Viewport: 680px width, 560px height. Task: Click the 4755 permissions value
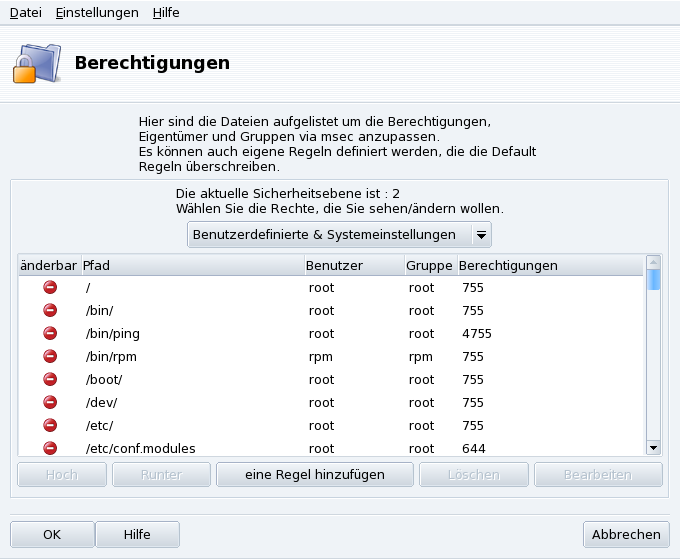point(477,334)
